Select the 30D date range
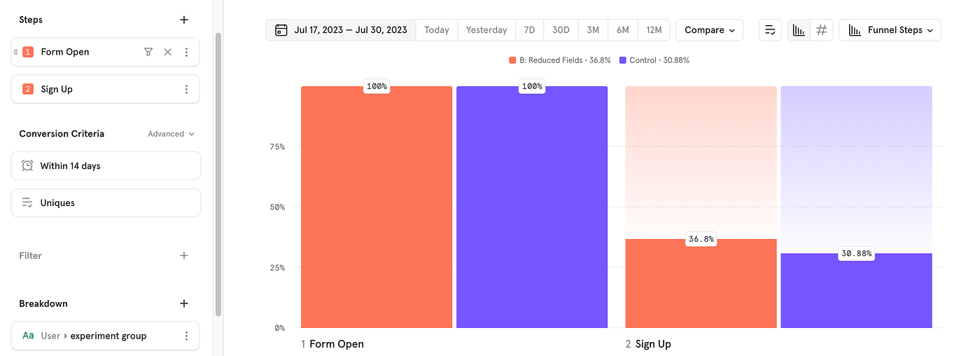Image resolution: width=980 pixels, height=356 pixels. (561, 30)
